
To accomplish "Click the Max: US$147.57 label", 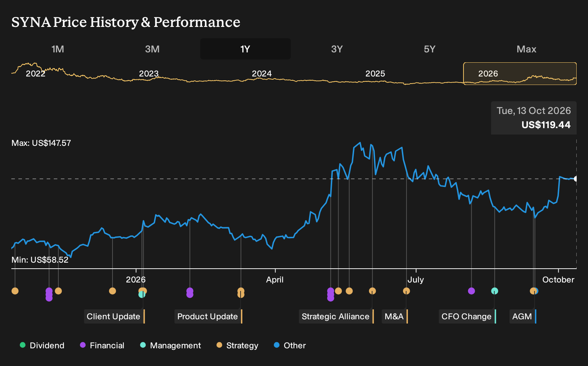I will coord(41,143).
